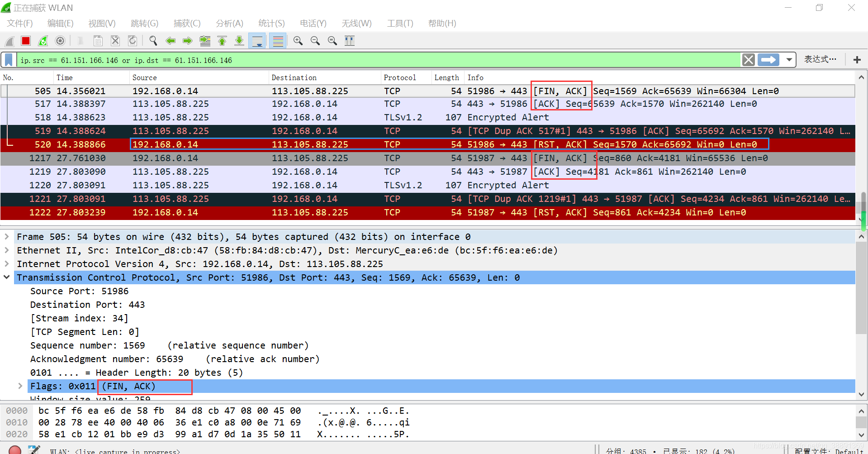
Task: Sort by the Length column header
Action: [x=448, y=78]
